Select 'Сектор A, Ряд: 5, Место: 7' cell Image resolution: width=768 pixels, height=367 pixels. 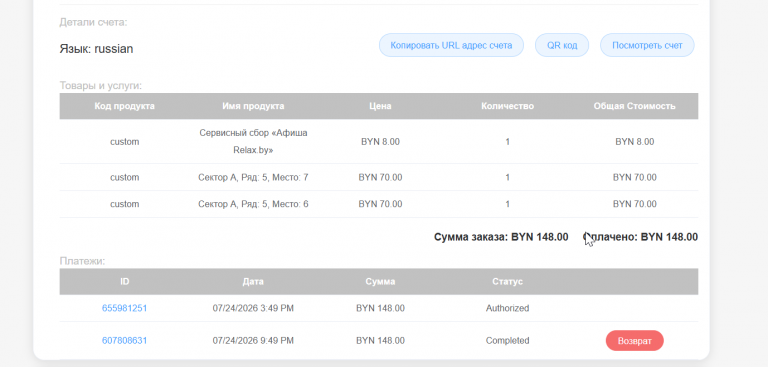click(253, 177)
